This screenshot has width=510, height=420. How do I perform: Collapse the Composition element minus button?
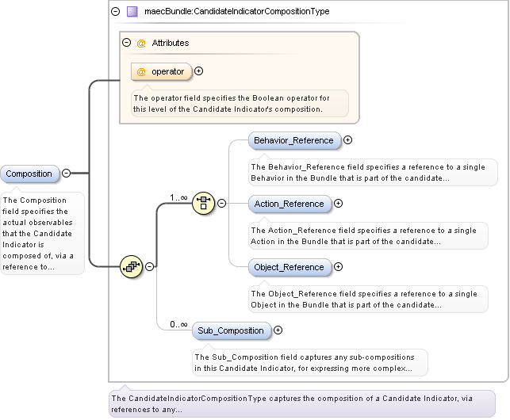click(x=66, y=174)
